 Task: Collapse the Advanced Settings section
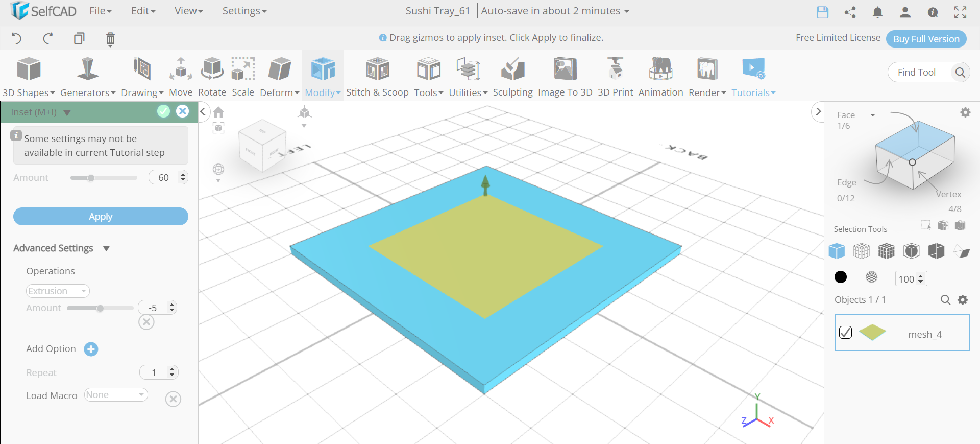[106, 248]
